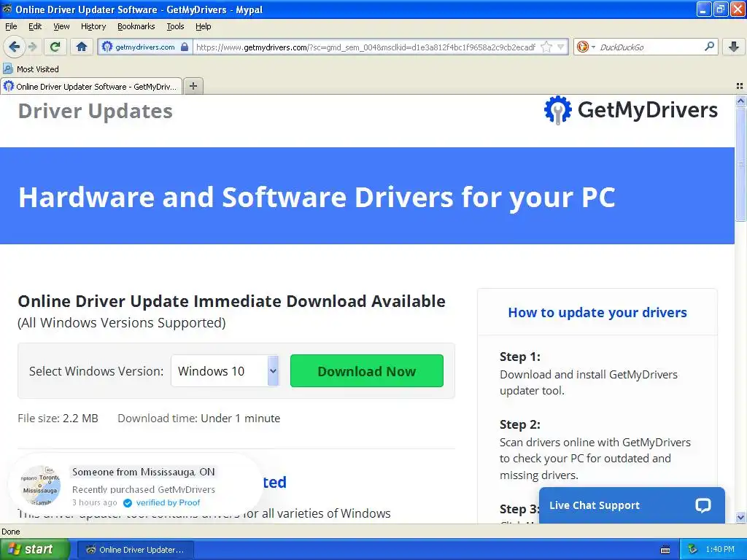Open the History menu
747x560 pixels.
click(93, 26)
